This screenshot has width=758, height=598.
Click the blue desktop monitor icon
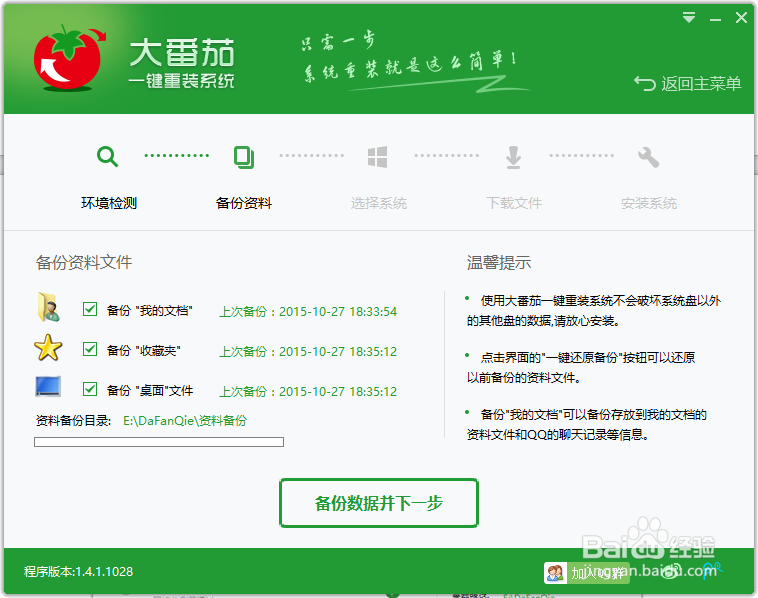(48, 387)
